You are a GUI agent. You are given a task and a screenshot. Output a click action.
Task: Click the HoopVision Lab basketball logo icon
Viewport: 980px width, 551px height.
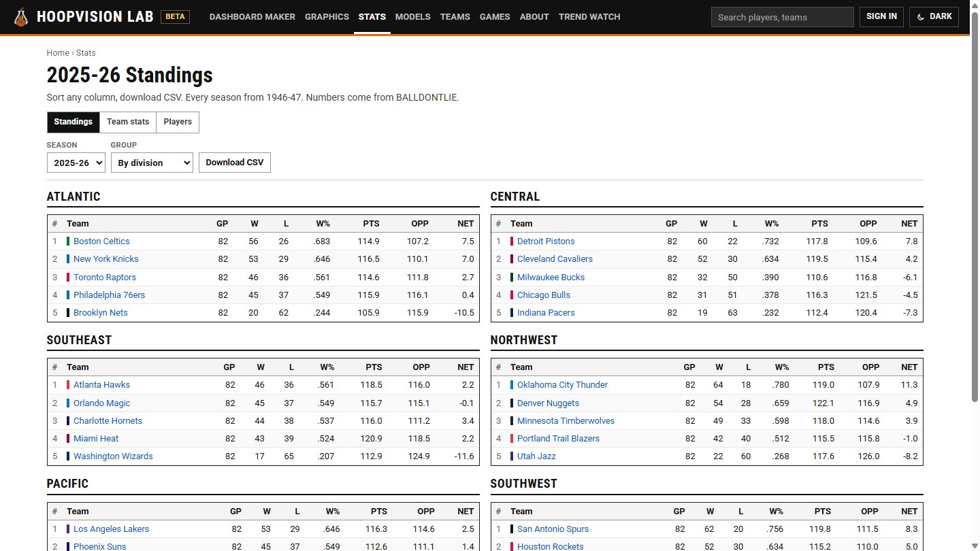point(21,17)
